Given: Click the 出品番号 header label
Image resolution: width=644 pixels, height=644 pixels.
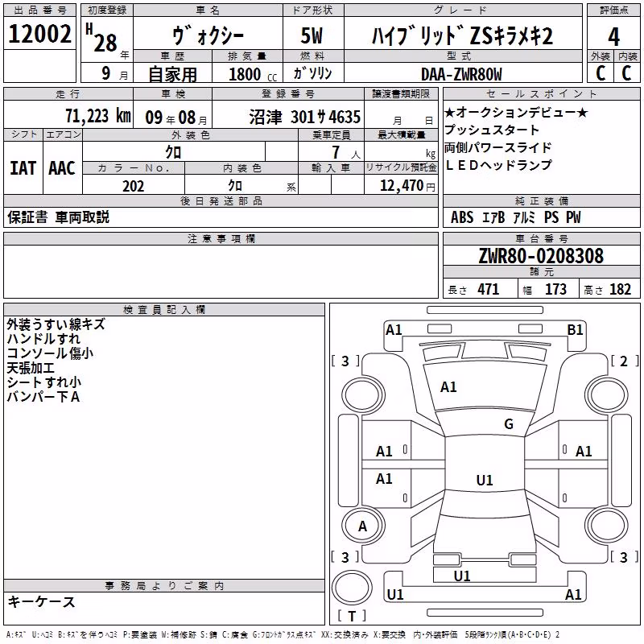Looking at the screenshot, I should (x=39, y=10).
